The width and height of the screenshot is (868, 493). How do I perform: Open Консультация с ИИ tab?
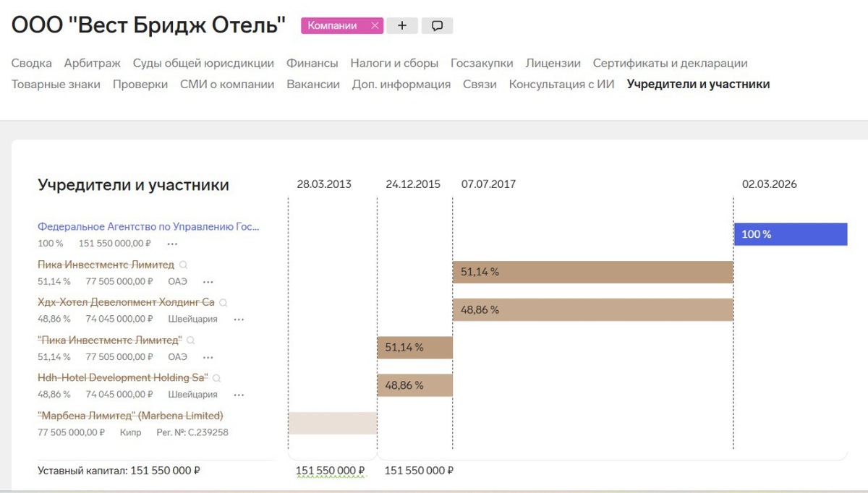click(562, 85)
